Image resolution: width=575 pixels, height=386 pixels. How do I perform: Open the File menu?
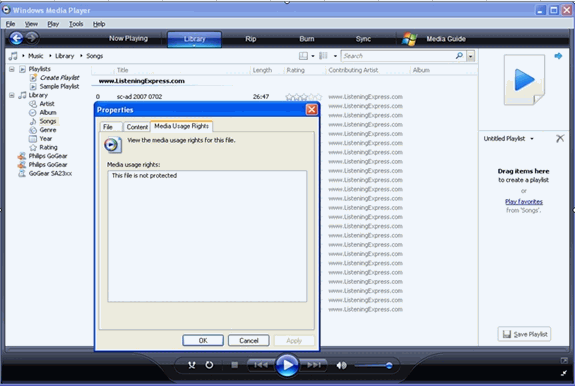(10, 24)
